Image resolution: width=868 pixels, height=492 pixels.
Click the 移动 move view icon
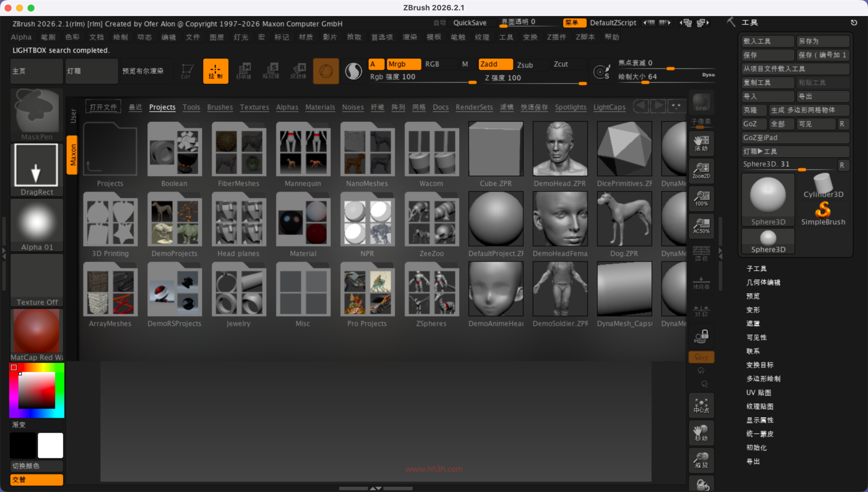[701, 433]
